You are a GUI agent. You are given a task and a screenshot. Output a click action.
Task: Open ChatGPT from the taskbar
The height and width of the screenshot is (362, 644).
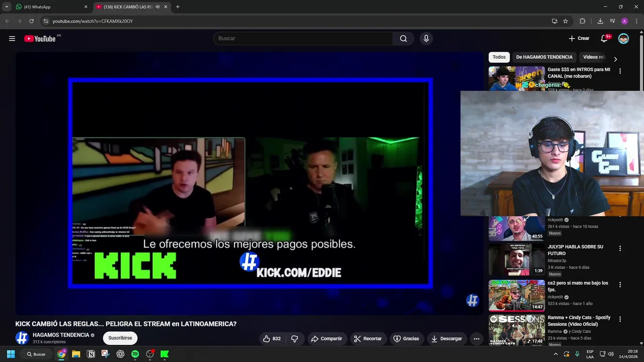(x=120, y=354)
